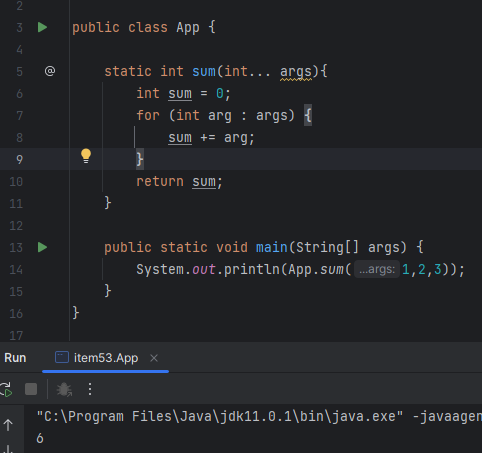Click the debug bug icon in Run toolbar
The width and height of the screenshot is (482, 453).
(64, 389)
